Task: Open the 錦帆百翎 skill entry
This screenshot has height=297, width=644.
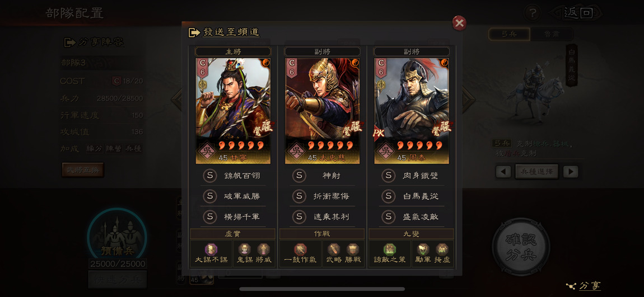Action: [x=233, y=176]
